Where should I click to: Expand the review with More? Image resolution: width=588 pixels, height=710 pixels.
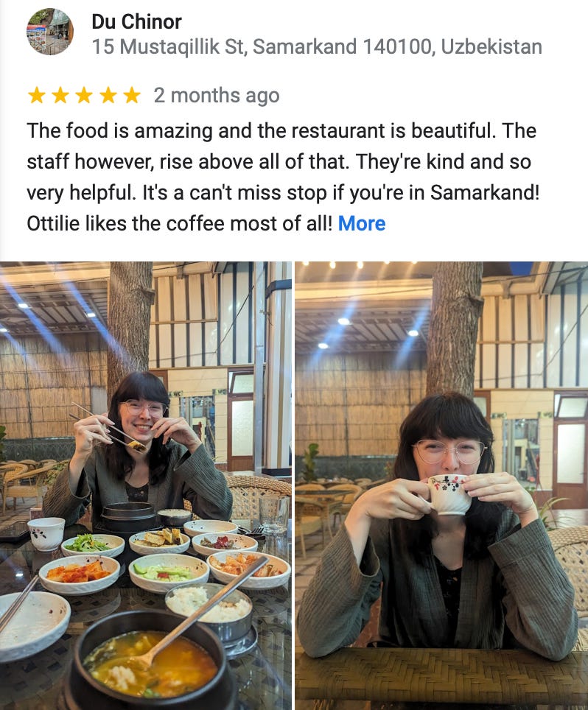pos(362,223)
